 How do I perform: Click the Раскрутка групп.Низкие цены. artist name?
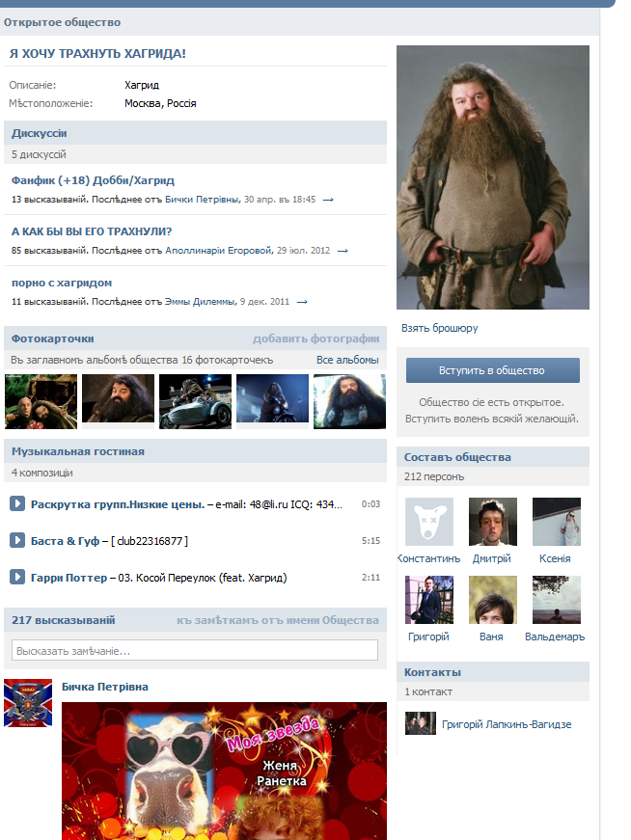tap(118, 504)
